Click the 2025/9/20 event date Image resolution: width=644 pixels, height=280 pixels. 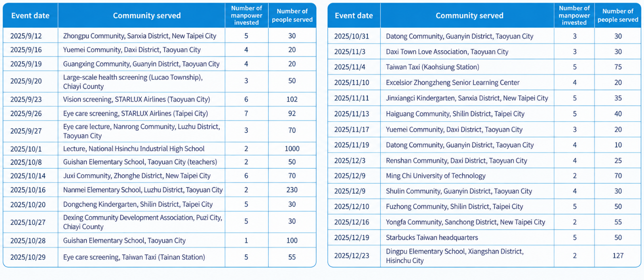point(26,81)
